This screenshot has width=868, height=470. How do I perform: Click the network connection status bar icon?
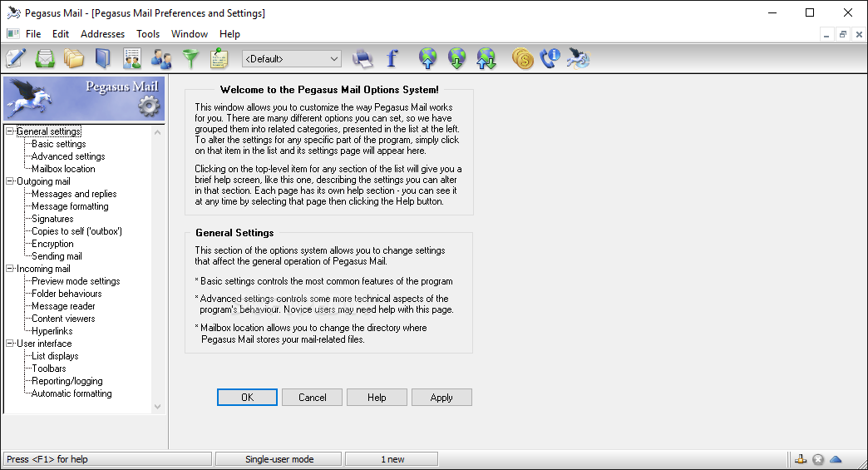click(801, 459)
